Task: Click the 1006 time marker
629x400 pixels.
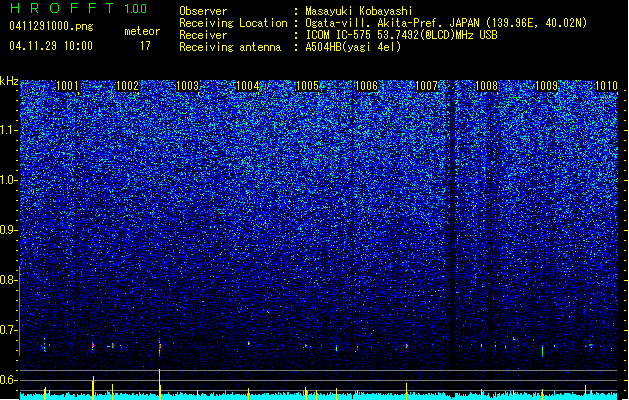Action: tap(367, 86)
